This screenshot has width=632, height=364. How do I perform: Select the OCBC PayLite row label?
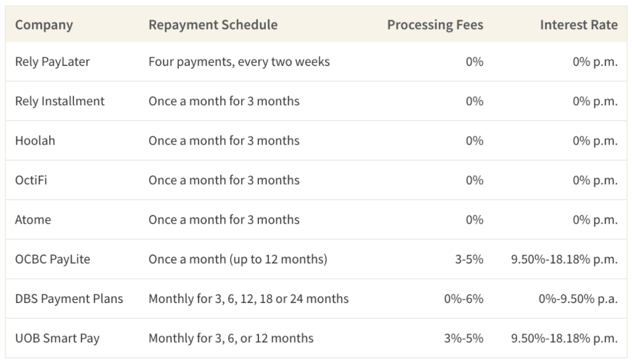[x=52, y=259]
